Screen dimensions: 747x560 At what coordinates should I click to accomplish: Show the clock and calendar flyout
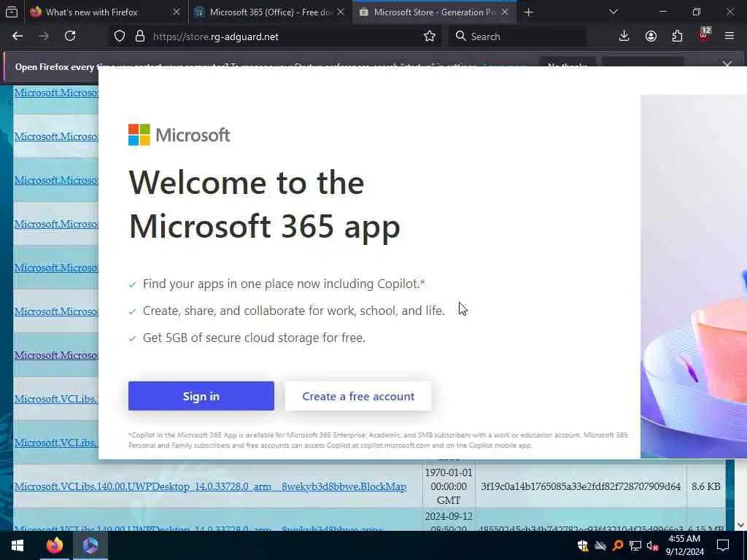tap(684, 545)
